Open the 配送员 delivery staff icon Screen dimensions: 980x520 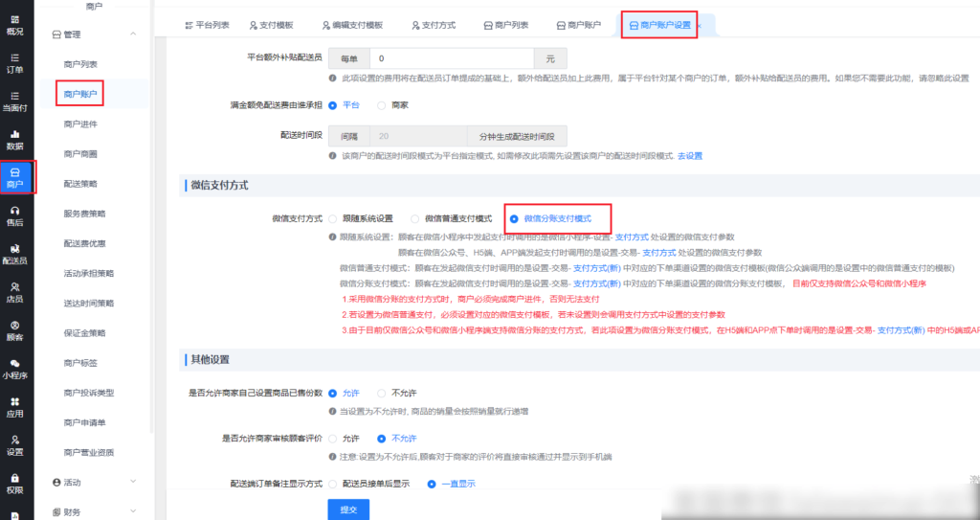pos(15,254)
